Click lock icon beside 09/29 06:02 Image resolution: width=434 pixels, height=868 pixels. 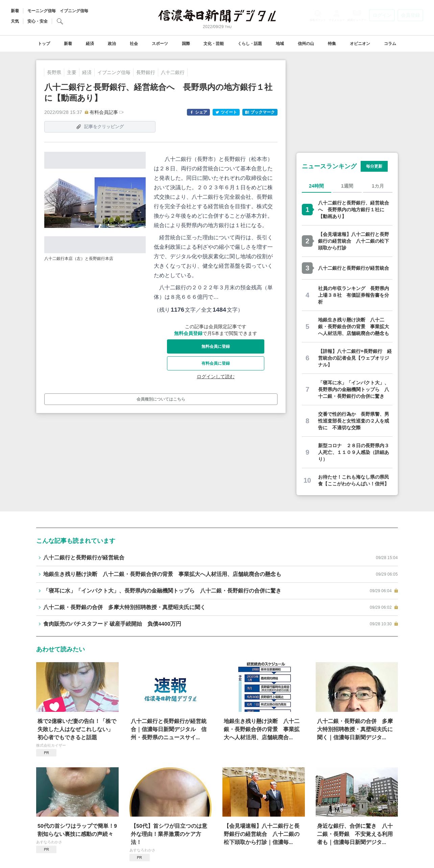[396, 607]
